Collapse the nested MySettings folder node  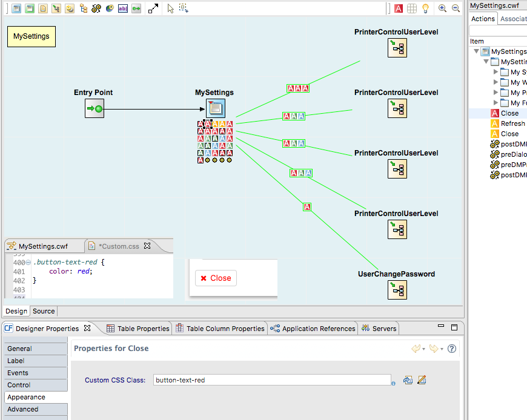click(486, 62)
